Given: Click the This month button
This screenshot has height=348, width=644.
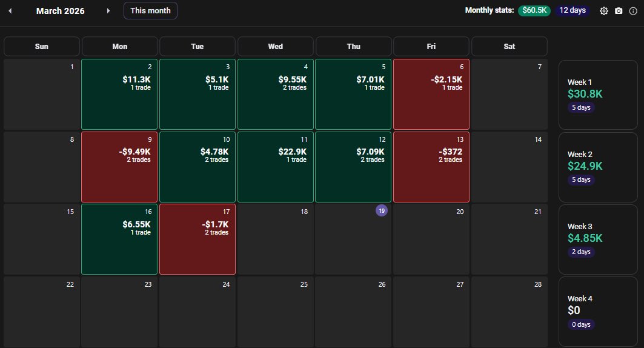Looking at the screenshot, I should (x=150, y=11).
